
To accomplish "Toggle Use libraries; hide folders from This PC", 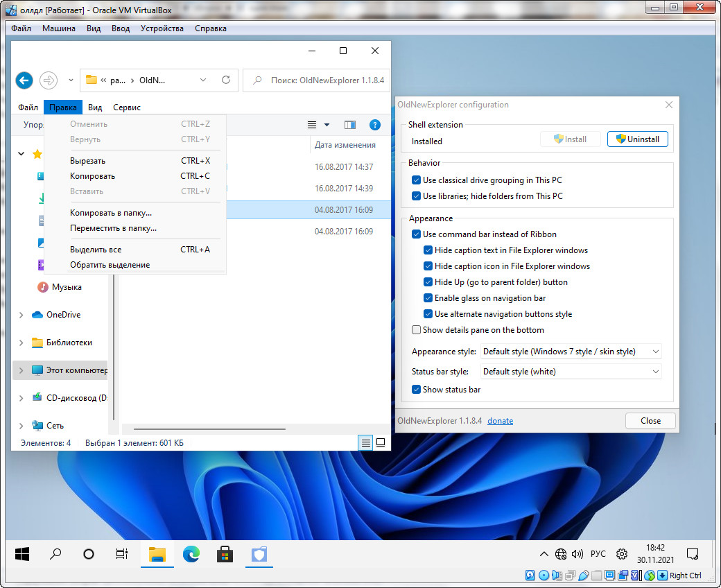I will tap(416, 196).
